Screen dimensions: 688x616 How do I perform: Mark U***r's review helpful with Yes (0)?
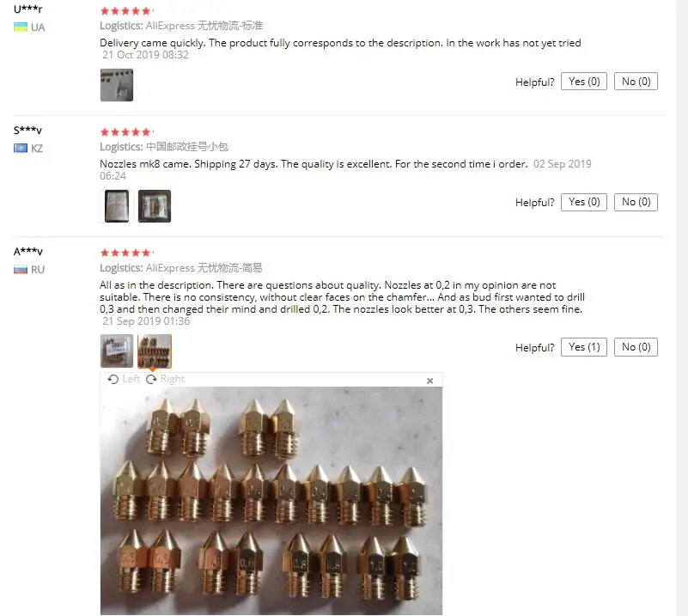click(584, 81)
